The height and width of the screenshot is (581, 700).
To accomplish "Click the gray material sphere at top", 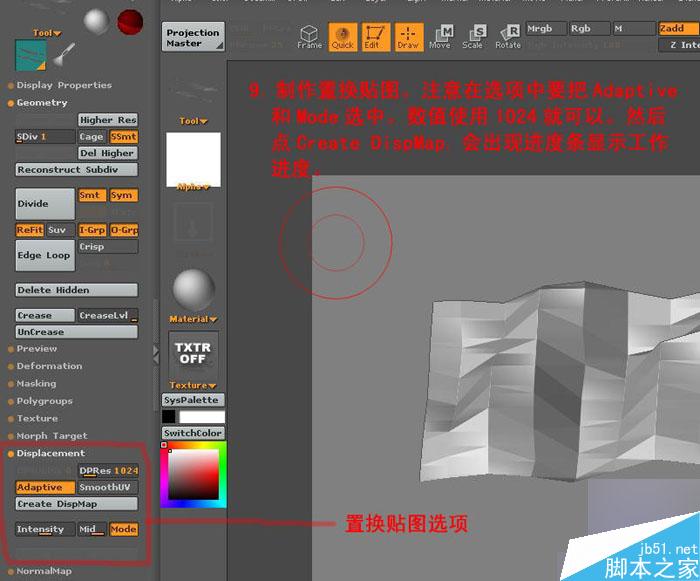I will (96, 21).
